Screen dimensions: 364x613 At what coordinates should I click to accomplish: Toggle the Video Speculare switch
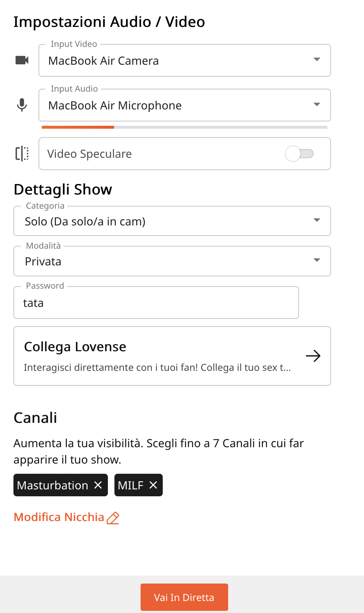[299, 153]
